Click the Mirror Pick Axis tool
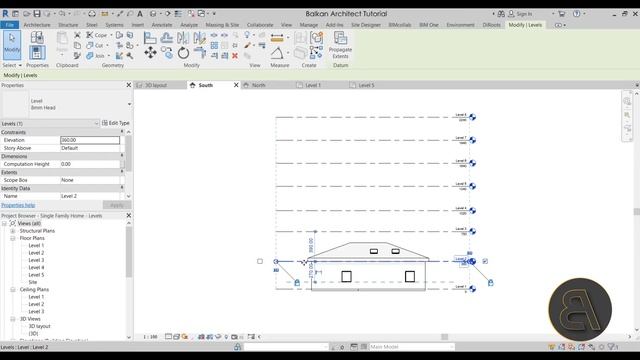The image size is (640, 360). point(183,38)
